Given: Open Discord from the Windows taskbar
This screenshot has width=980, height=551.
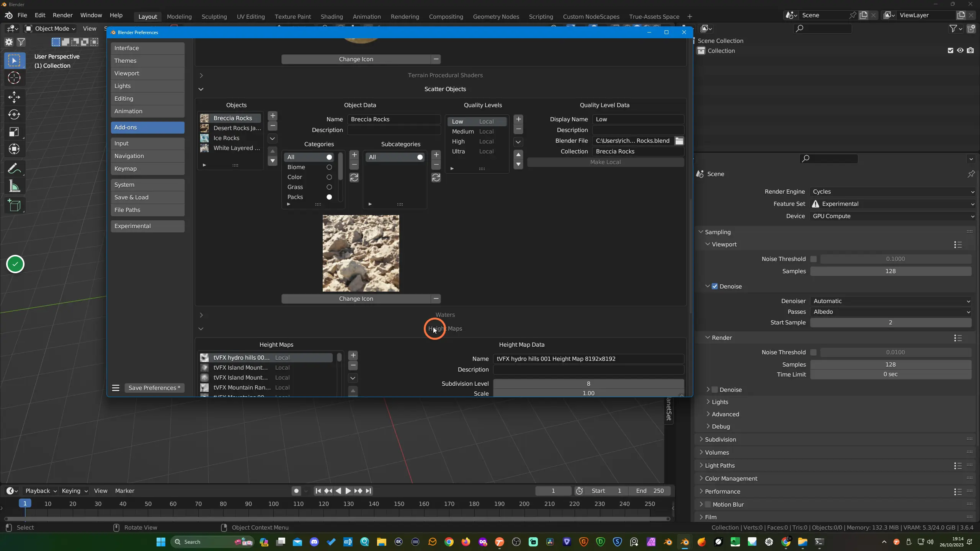Looking at the screenshot, I should point(314,542).
